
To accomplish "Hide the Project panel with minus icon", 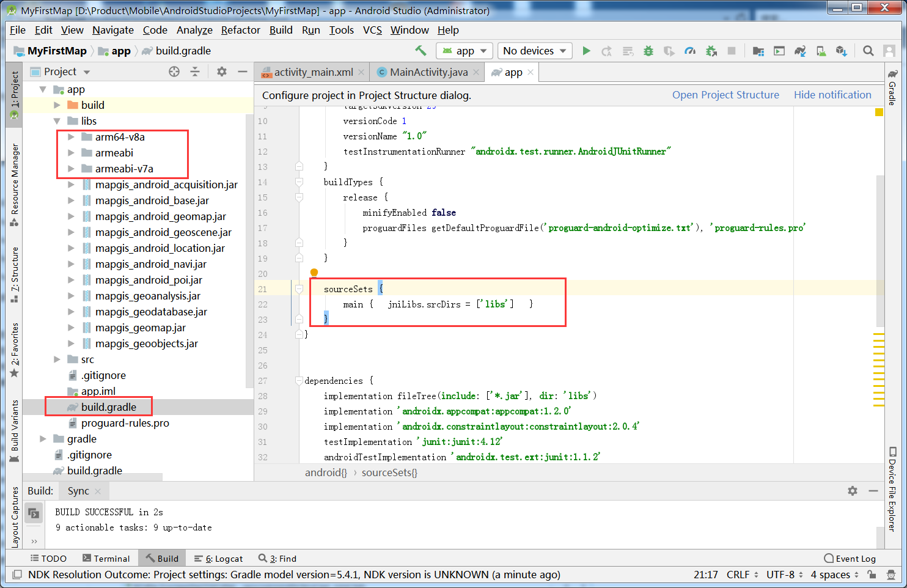I will (243, 72).
